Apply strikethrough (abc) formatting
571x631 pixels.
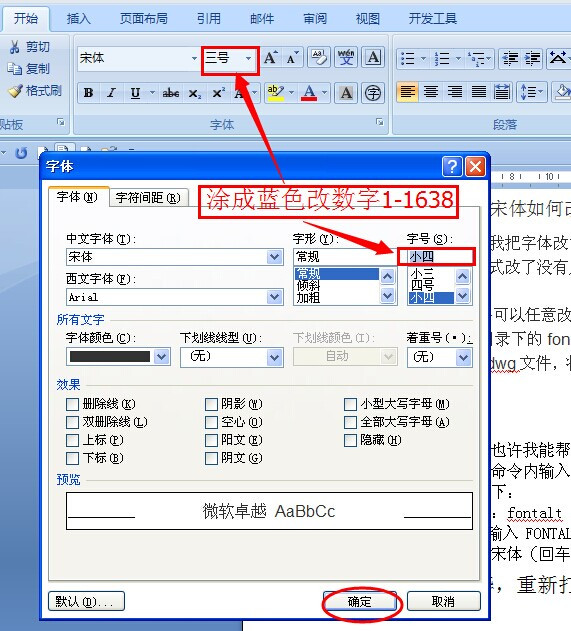[x=171, y=93]
